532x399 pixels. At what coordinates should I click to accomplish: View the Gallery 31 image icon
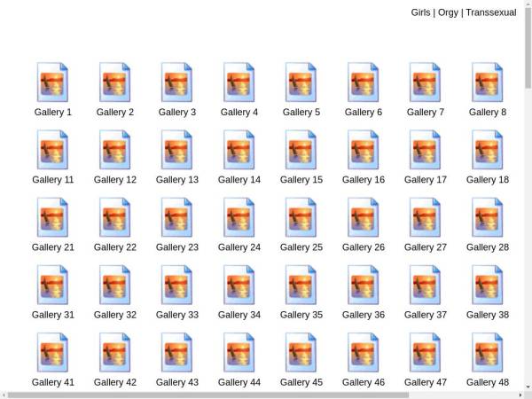[52, 285]
